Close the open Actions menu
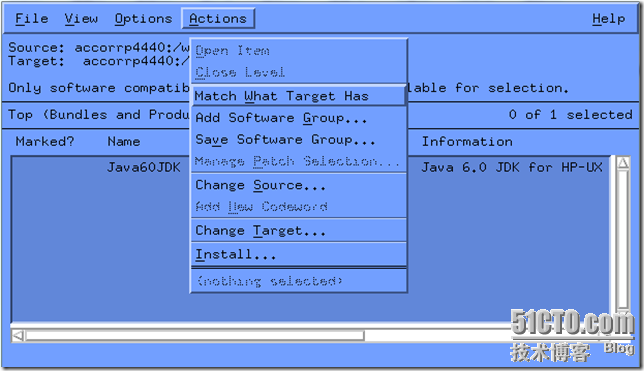This screenshot has height=371, width=644. pos(218,19)
